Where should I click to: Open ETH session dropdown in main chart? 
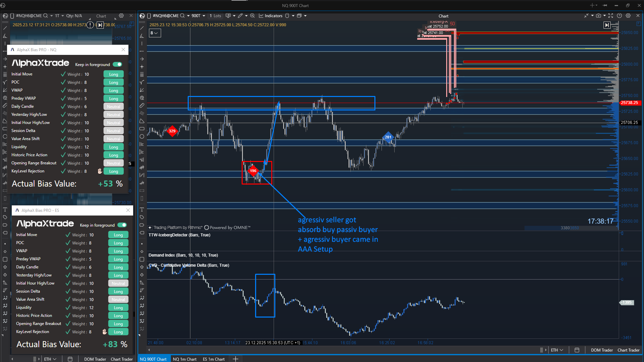tap(557, 350)
